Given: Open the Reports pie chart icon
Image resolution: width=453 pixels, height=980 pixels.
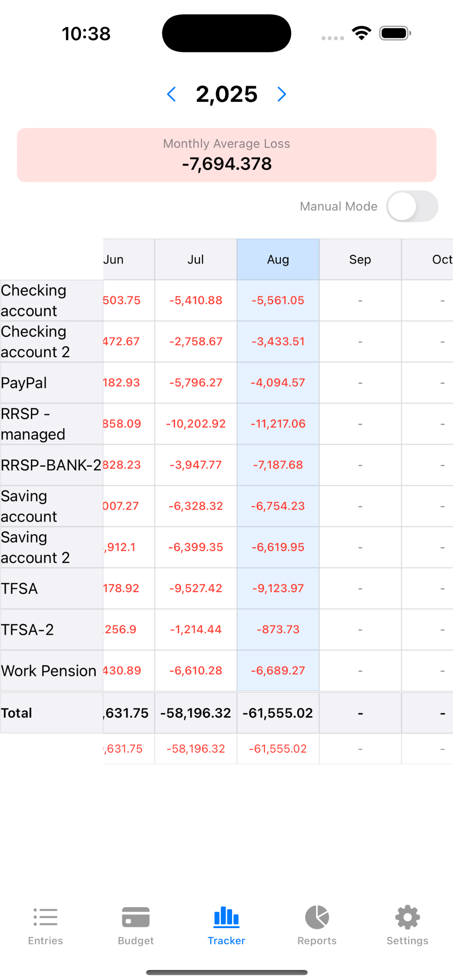Looking at the screenshot, I should coord(317,917).
